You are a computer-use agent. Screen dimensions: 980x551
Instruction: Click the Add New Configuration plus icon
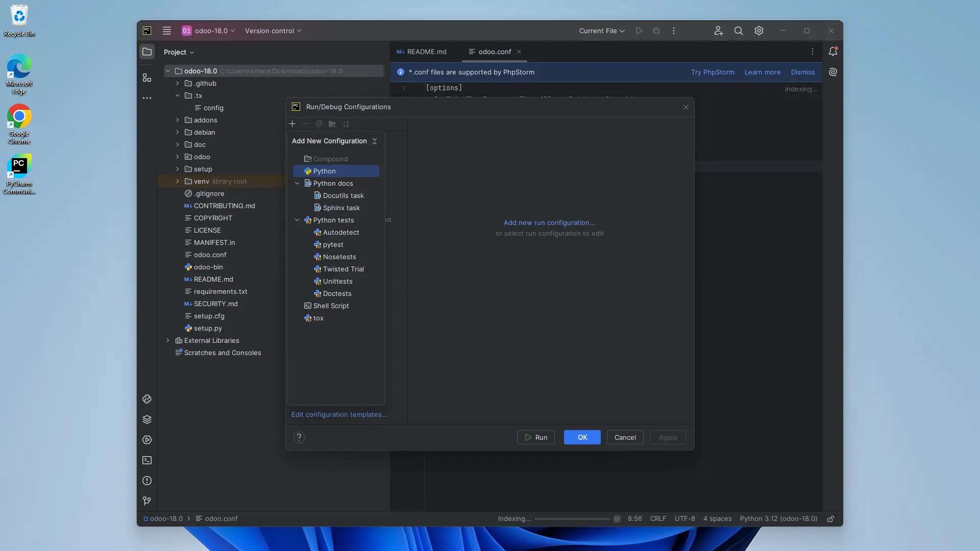tap(292, 124)
